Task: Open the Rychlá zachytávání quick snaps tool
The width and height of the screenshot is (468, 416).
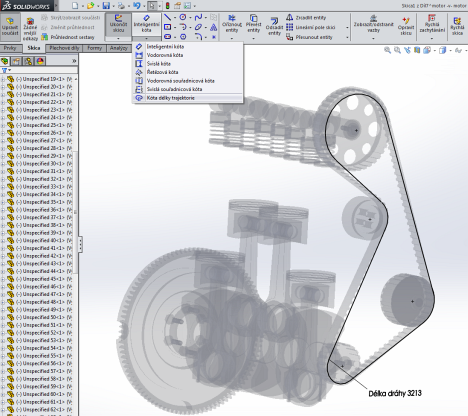Action: [x=432, y=24]
